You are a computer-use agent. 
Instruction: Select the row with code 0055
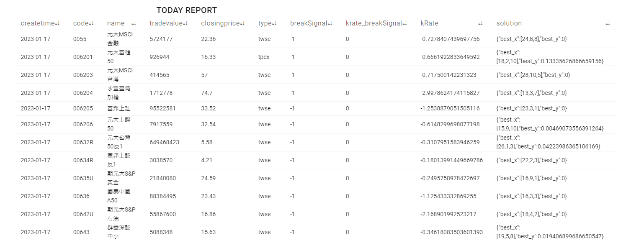(80, 39)
